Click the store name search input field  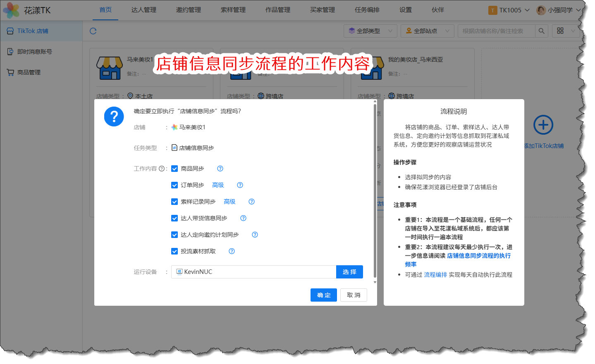pyautogui.click(x=496, y=31)
